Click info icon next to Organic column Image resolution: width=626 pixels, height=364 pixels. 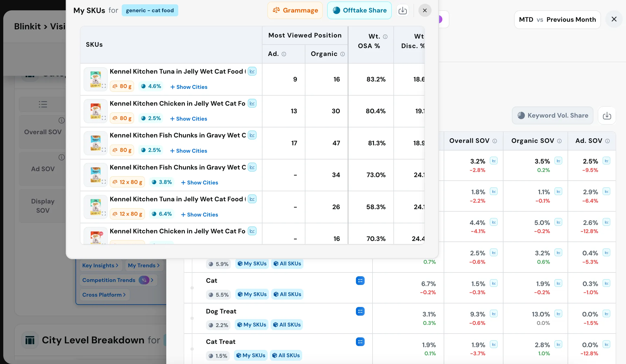pyautogui.click(x=342, y=54)
